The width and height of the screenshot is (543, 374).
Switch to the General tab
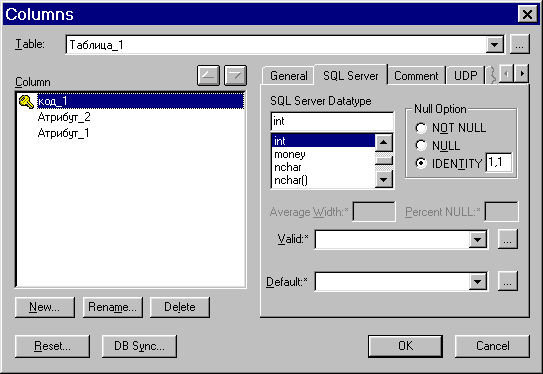click(288, 76)
